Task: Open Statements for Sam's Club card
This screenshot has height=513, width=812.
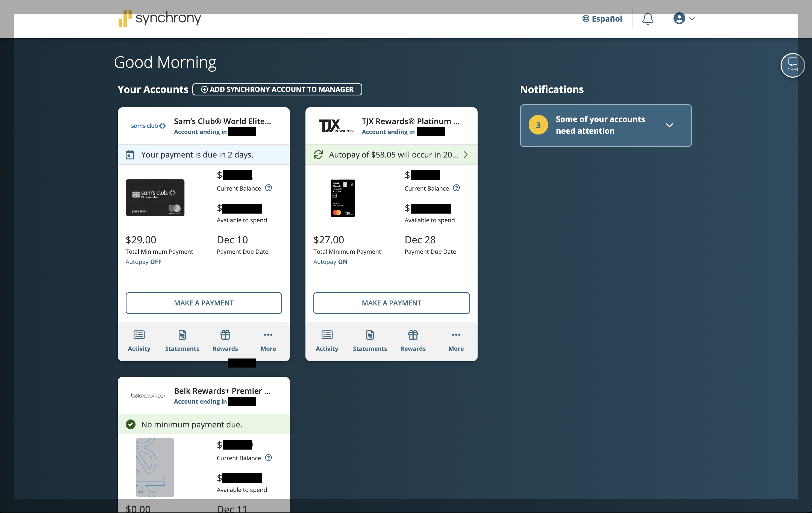Action: tap(182, 341)
